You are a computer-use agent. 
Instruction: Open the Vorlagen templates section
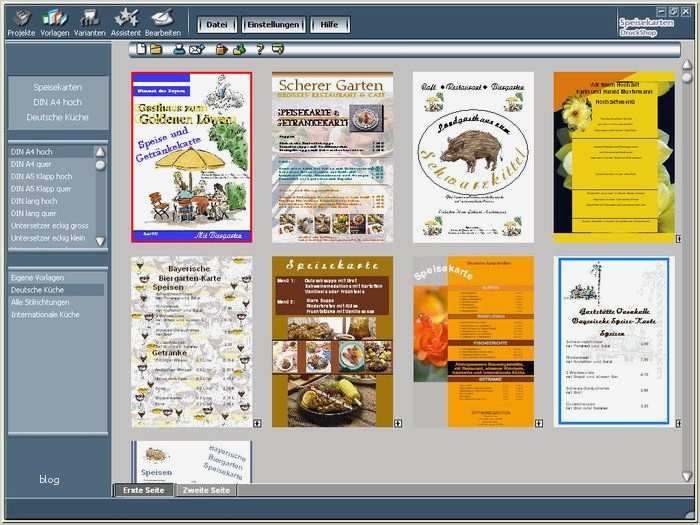pyautogui.click(x=54, y=22)
